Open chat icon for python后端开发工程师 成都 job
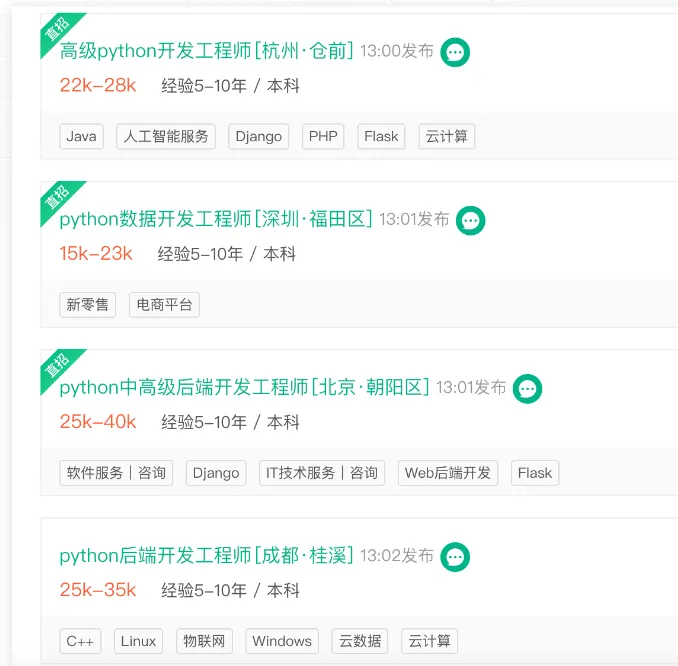Viewport: 678px width, 666px height. [x=455, y=557]
